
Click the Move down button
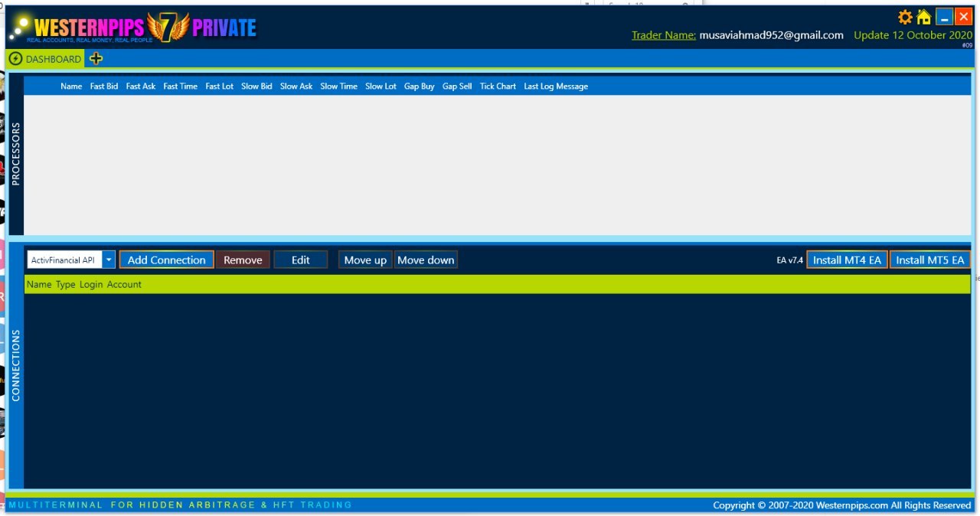[426, 260]
